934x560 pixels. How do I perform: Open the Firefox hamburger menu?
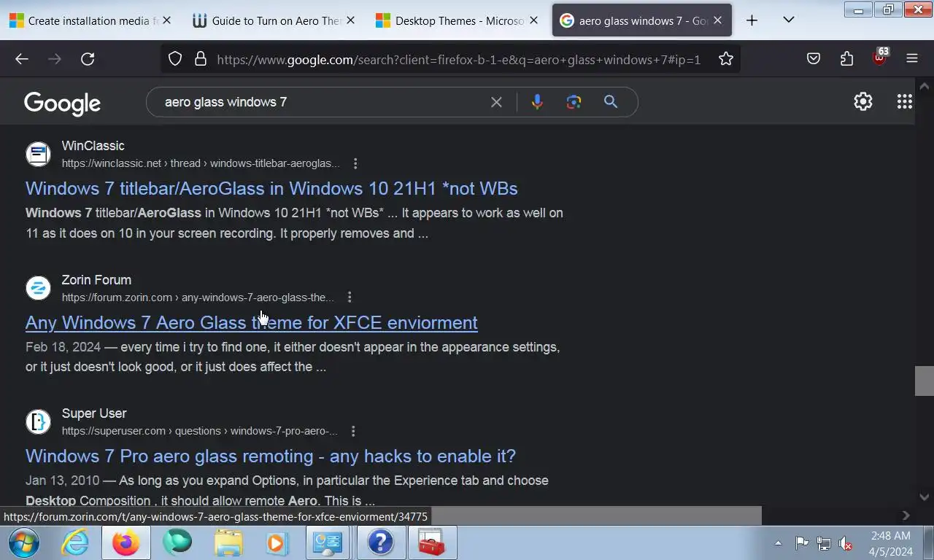coord(912,59)
